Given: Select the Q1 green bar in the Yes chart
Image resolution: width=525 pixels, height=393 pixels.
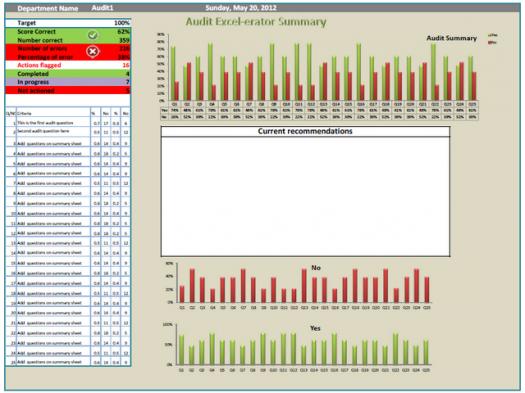Looking at the screenshot, I should click(181, 349).
